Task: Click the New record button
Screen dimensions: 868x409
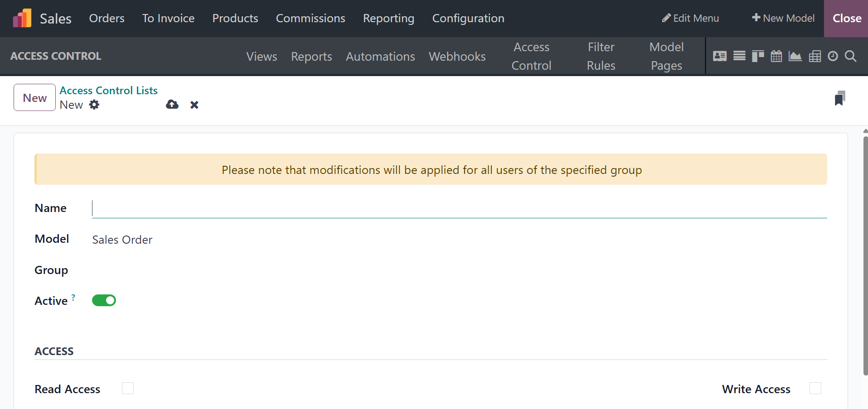Action: click(x=34, y=97)
